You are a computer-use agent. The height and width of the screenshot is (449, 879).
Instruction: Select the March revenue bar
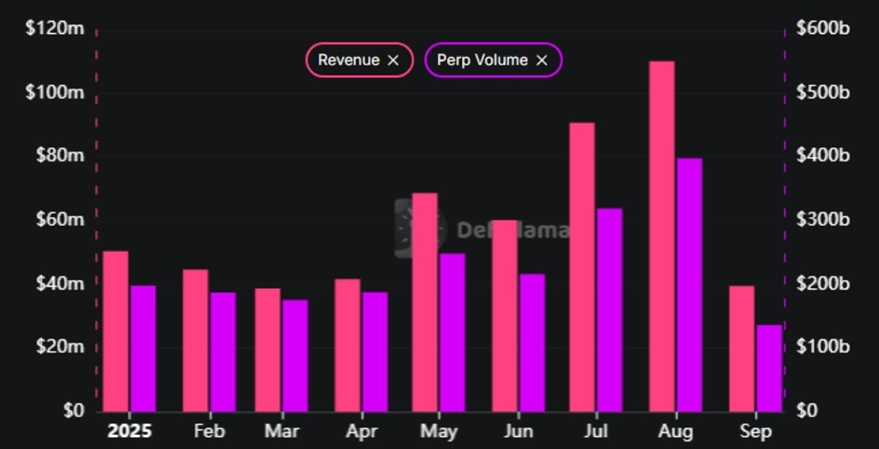coord(268,350)
